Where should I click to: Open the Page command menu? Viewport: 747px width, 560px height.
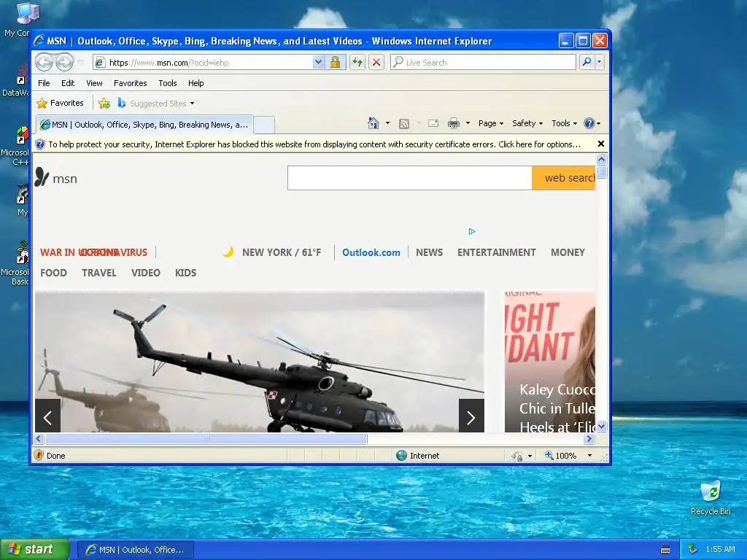(491, 123)
